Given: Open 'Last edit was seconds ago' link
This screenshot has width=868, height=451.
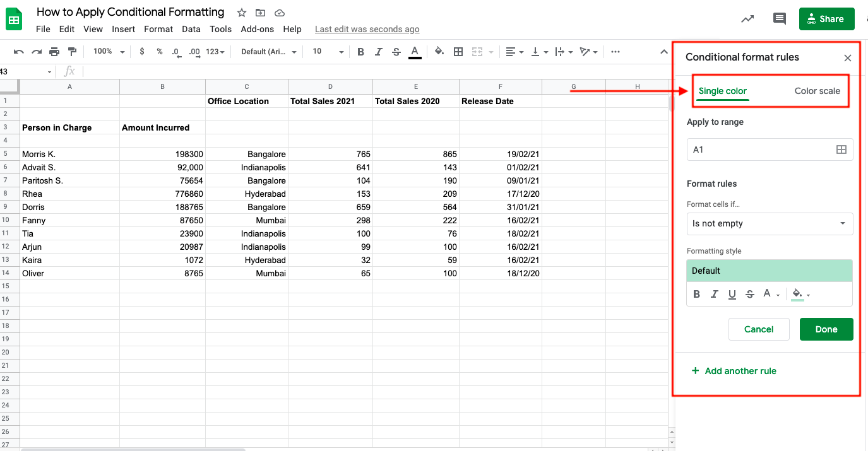Looking at the screenshot, I should 367,29.
